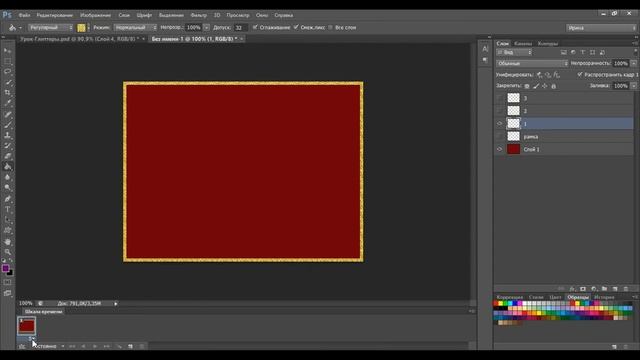Open layer filter Вид dropdown
The height and width of the screenshot is (360, 640).
coord(515,52)
